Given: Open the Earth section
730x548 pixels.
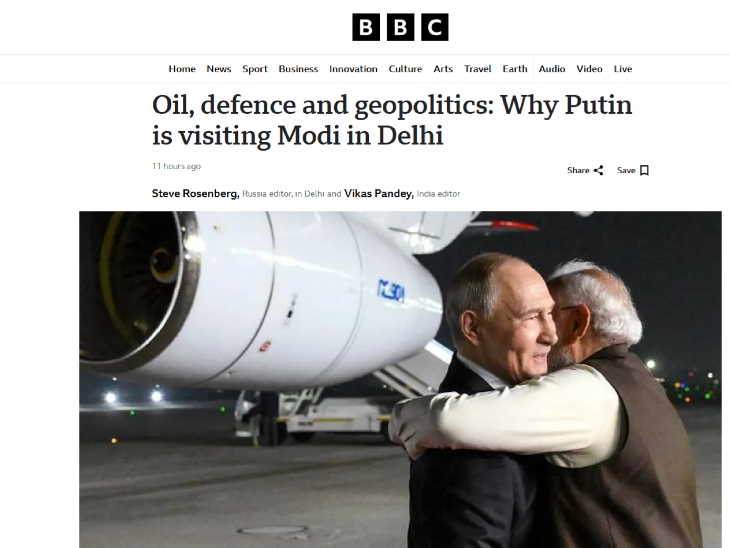Looking at the screenshot, I should tap(515, 69).
